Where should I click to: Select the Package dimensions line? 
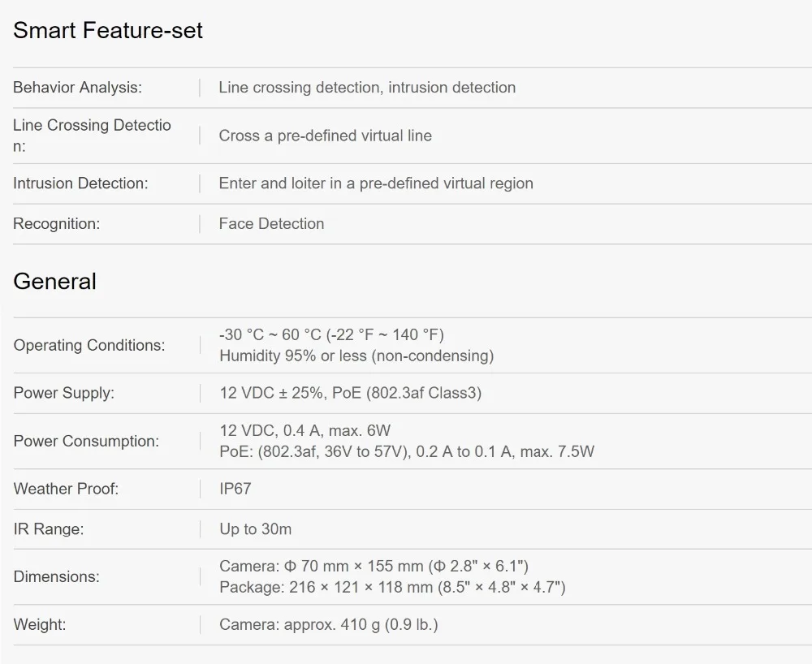pyautogui.click(x=392, y=587)
